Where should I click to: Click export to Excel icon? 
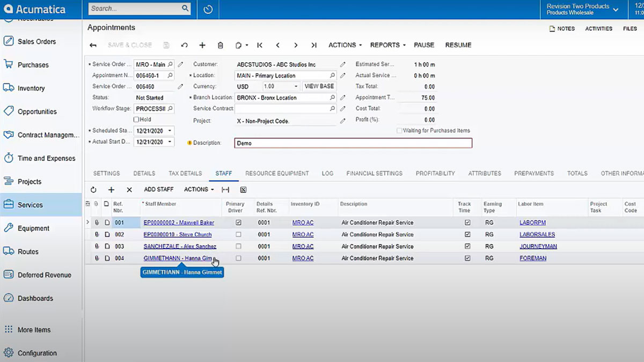point(243,189)
